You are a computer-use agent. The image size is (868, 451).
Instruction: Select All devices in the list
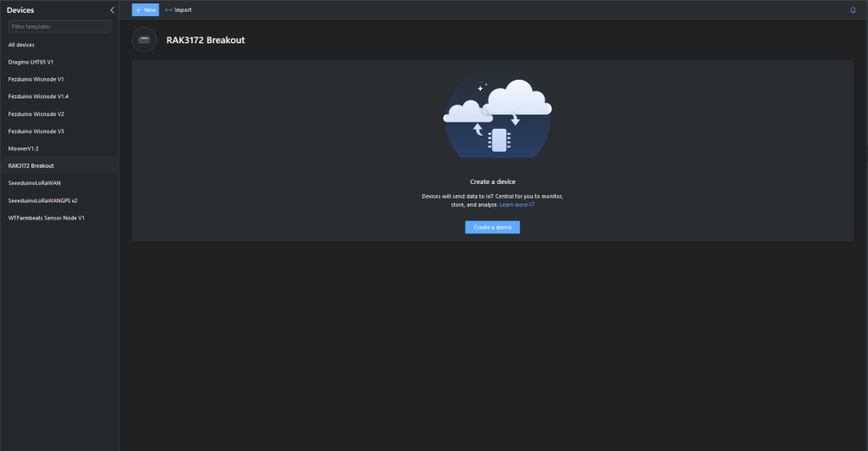tap(21, 44)
